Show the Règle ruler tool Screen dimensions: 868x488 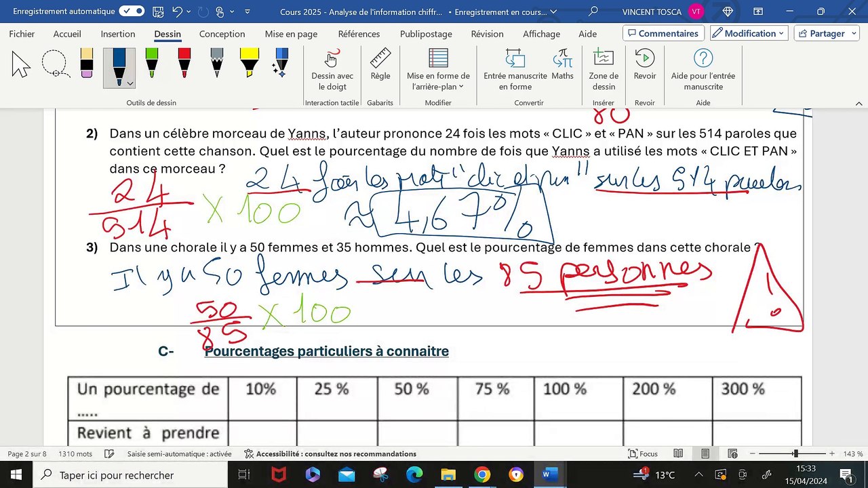(380, 65)
